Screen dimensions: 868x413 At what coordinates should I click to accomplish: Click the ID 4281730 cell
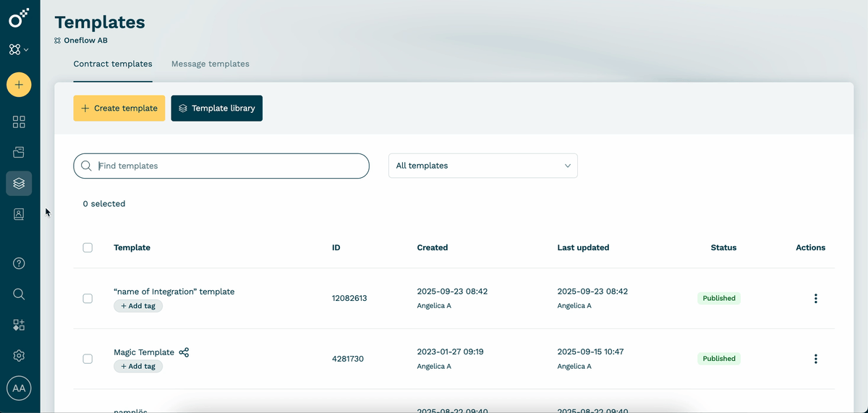pos(348,359)
